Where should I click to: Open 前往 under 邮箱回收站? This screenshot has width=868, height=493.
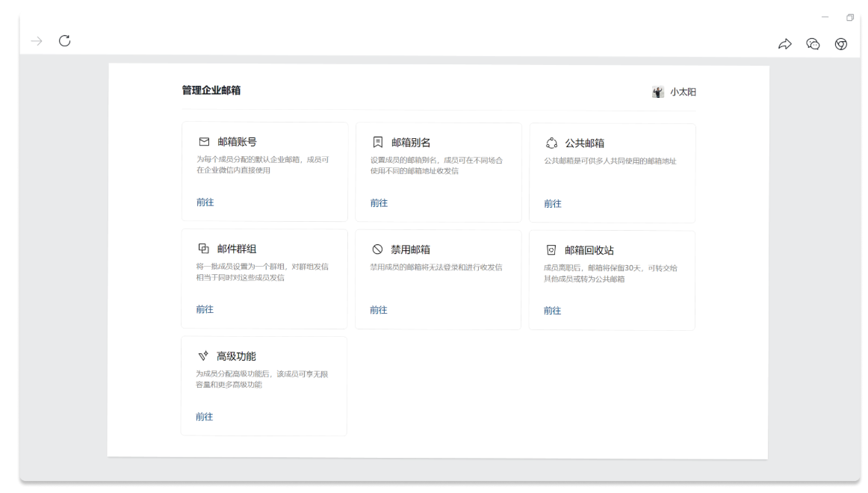tap(553, 310)
